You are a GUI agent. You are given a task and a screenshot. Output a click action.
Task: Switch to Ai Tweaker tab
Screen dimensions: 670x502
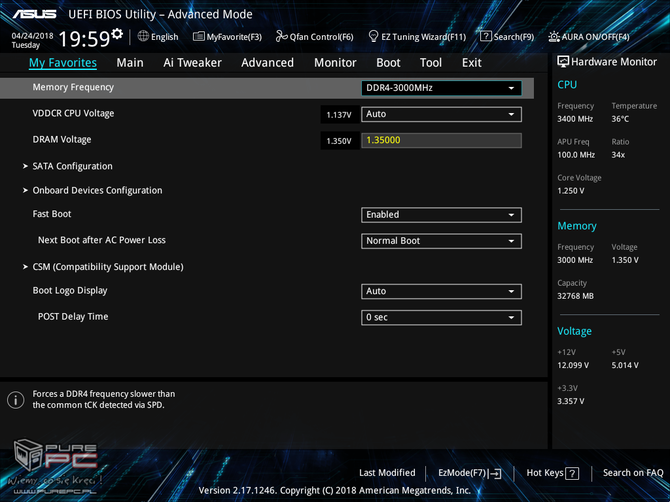coord(192,63)
